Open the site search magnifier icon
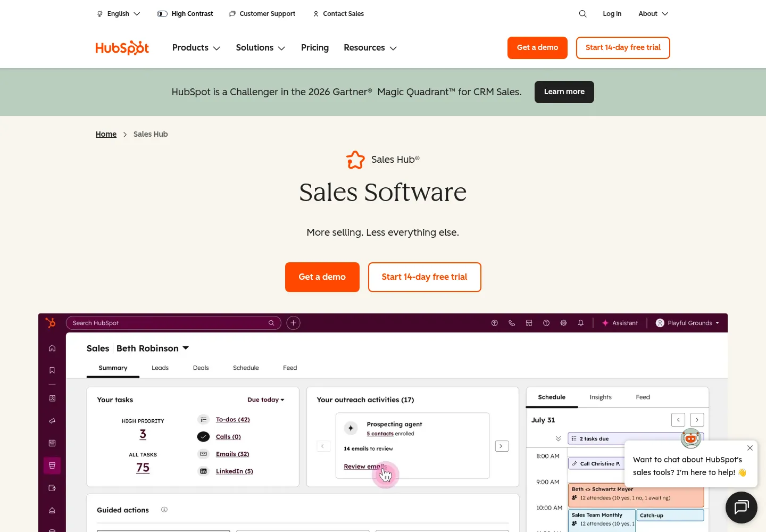Image resolution: width=766 pixels, height=532 pixels. [x=582, y=14]
